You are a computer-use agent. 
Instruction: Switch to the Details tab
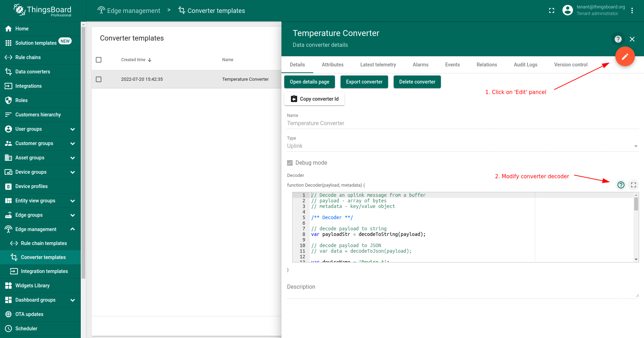[x=298, y=65]
